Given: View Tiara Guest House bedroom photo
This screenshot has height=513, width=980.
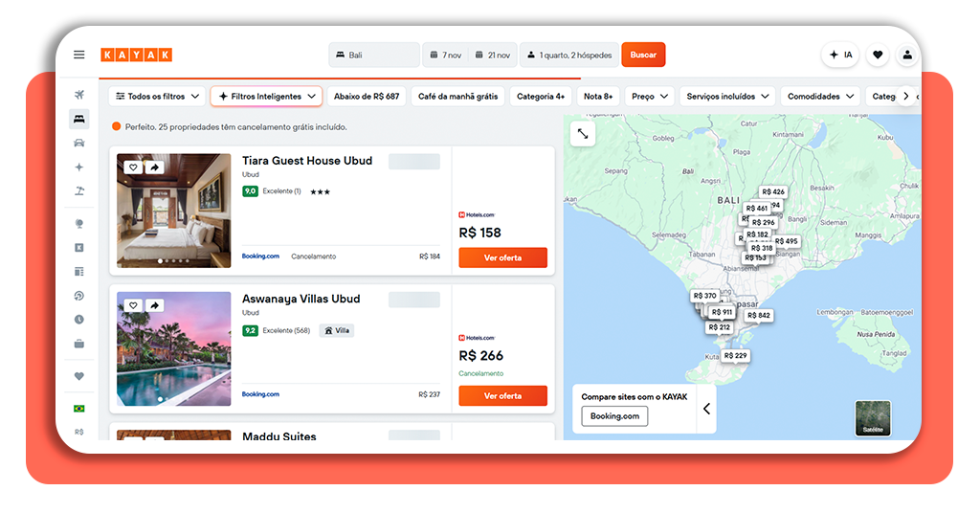Looking at the screenshot, I should point(174,211).
